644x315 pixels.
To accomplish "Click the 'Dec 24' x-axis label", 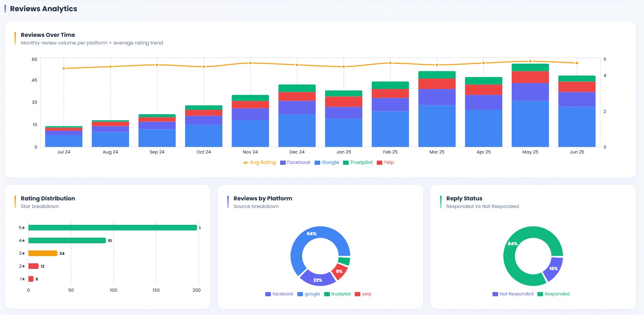I will [297, 152].
